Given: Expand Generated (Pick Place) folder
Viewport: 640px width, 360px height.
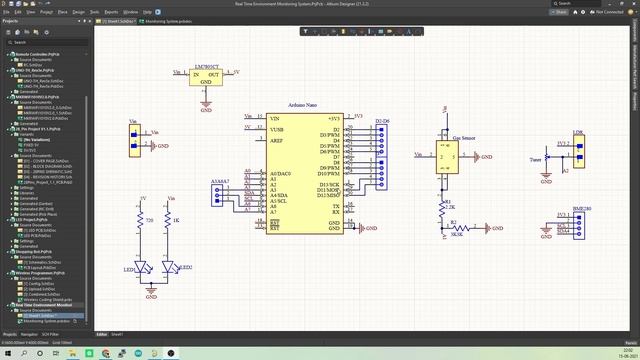Looking at the screenshot, I should click(x=12, y=214).
